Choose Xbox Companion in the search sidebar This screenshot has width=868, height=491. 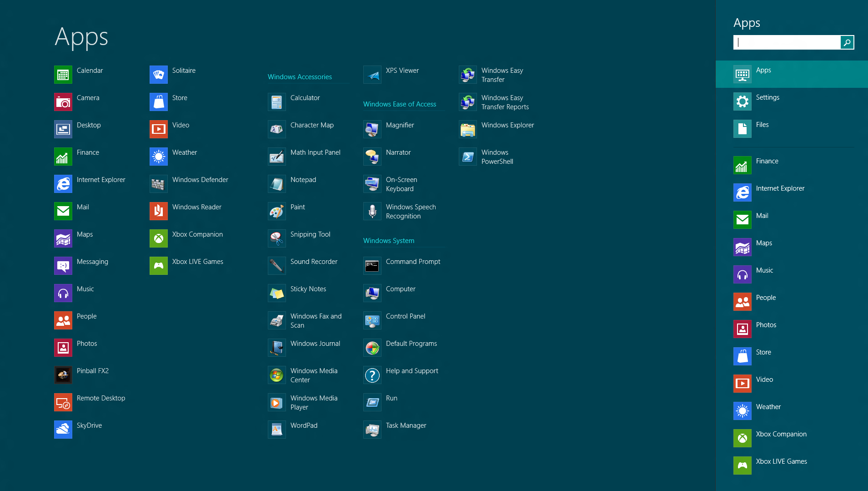792,438
